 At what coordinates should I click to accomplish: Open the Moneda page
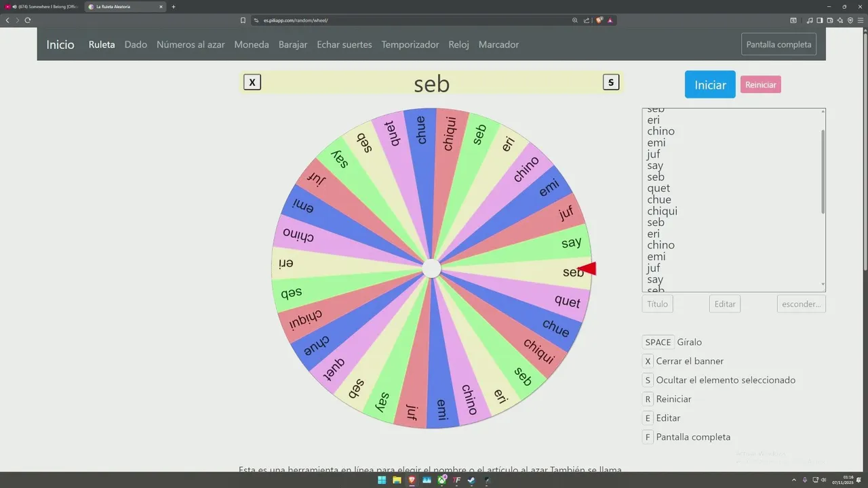[252, 45]
